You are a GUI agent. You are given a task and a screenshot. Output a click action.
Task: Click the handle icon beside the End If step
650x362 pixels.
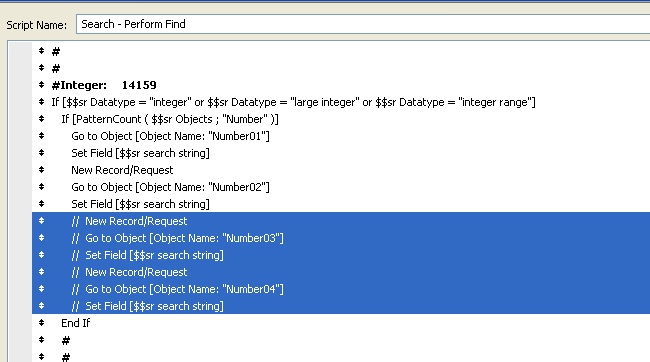pyautogui.click(x=41, y=323)
